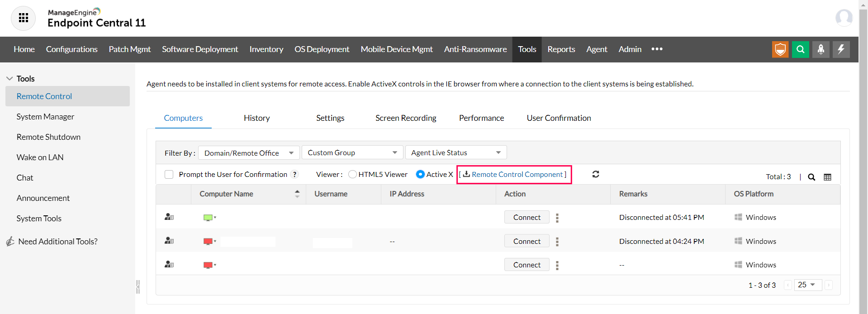
Task: Refresh the computers list
Action: pyautogui.click(x=596, y=174)
